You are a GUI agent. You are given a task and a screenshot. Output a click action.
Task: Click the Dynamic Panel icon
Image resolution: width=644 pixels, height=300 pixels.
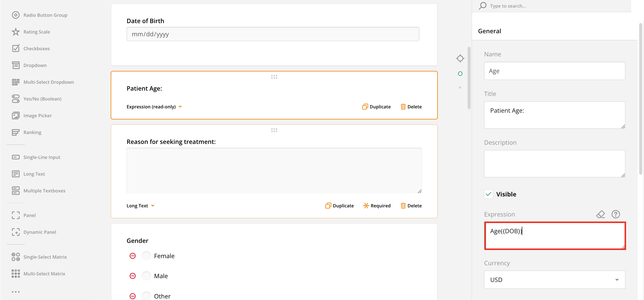tap(16, 232)
